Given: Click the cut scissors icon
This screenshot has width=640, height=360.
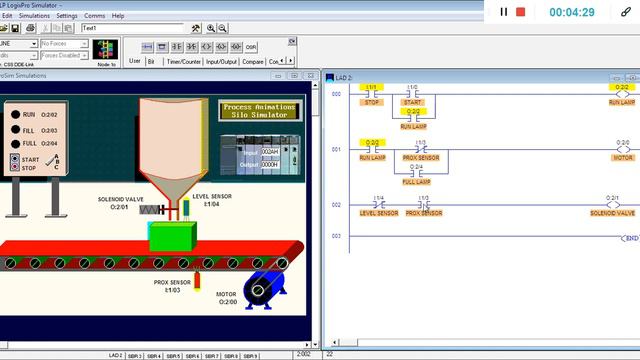Looking at the screenshot, I should pos(46,28).
